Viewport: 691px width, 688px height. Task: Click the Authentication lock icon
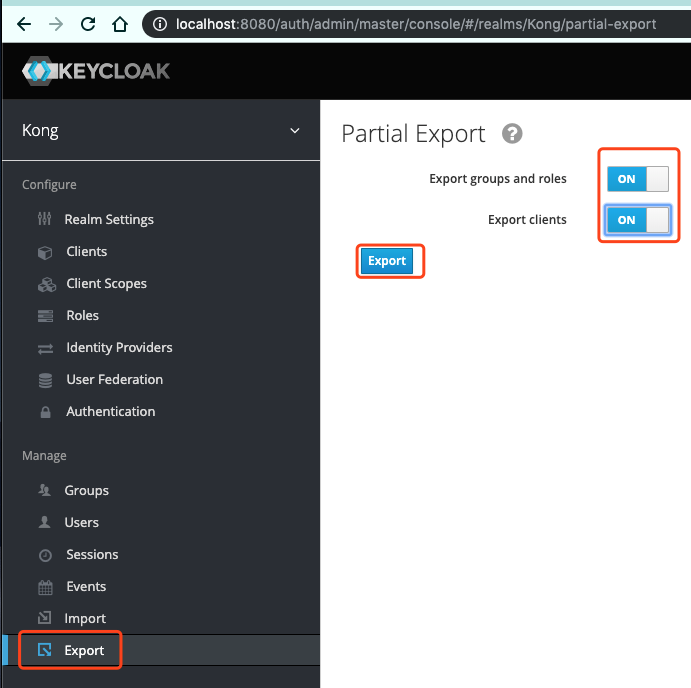(x=45, y=412)
